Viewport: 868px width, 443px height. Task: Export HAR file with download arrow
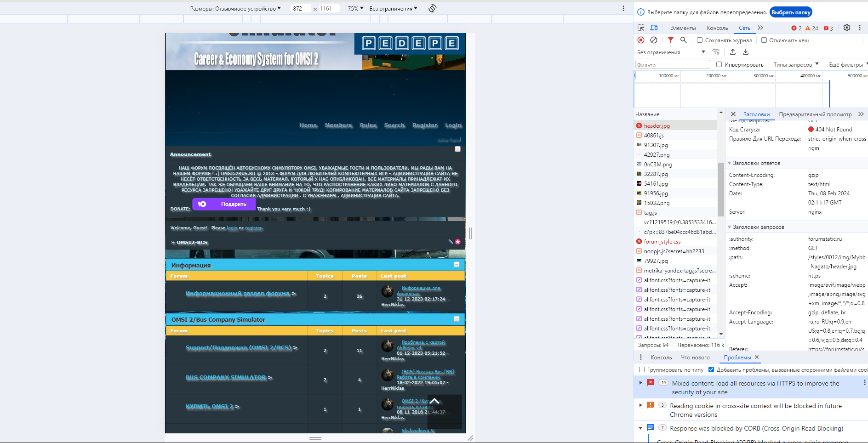(746, 52)
